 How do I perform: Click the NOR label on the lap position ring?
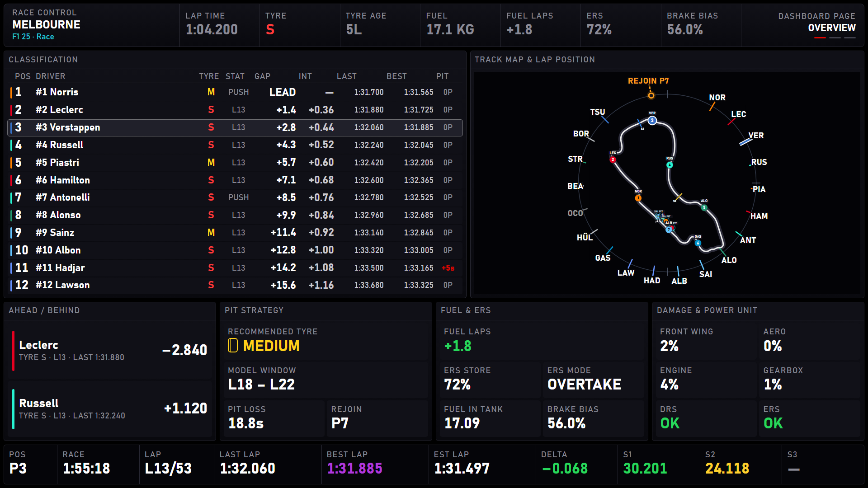coord(717,98)
